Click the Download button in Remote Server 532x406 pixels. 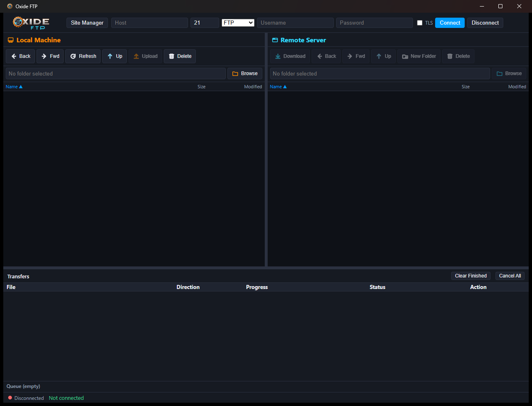pos(290,56)
